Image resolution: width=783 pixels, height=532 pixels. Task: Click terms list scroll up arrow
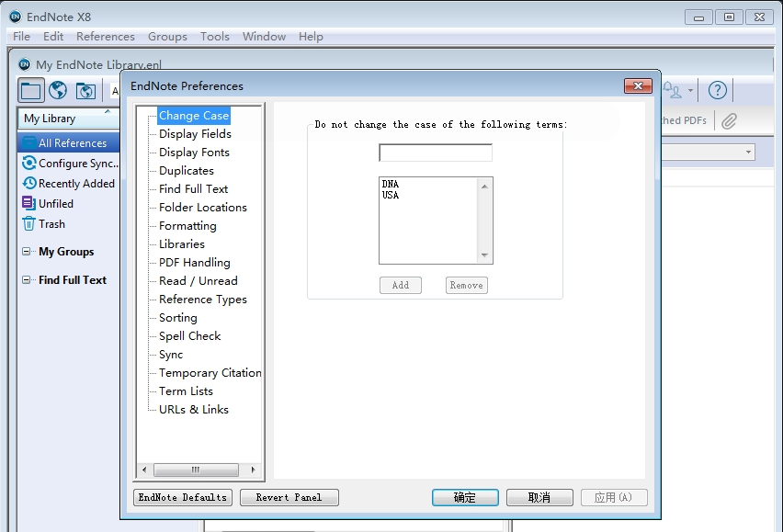click(484, 187)
